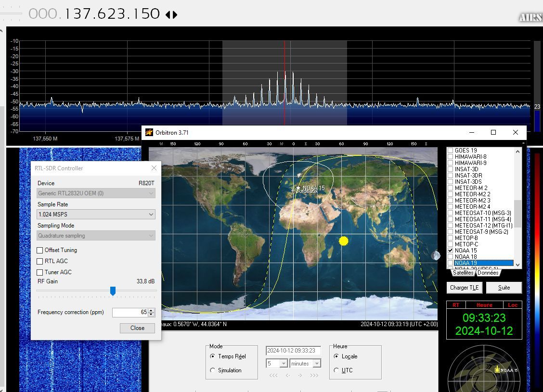Click the Loc indicator above the clock
This screenshot has width=543, height=392.
[x=513, y=305]
